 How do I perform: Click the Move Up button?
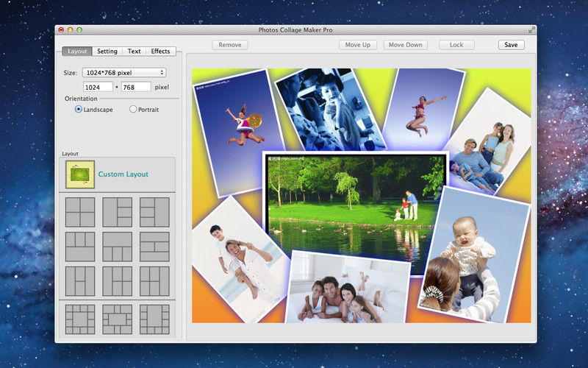[358, 45]
